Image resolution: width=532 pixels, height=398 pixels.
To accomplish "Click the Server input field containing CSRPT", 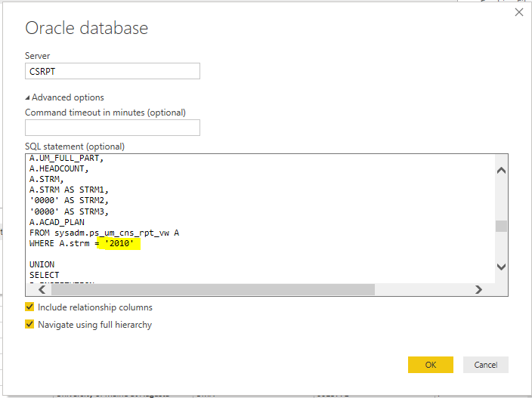I will (x=113, y=71).
